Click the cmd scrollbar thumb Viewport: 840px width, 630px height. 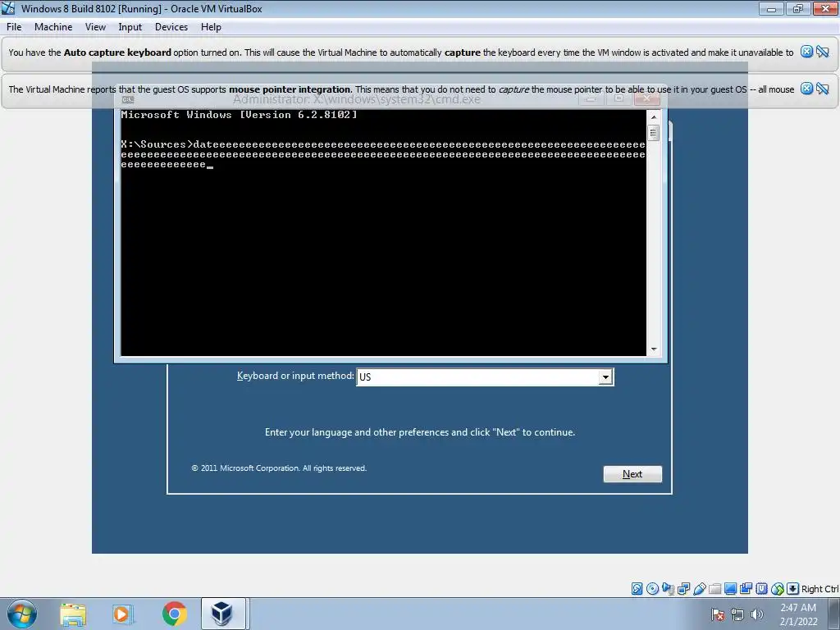[654, 133]
